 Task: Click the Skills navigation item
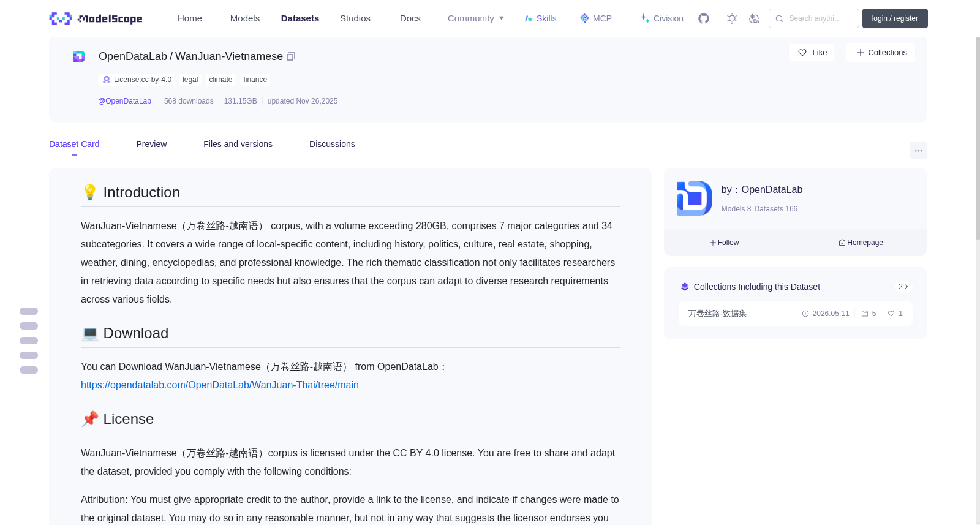click(x=540, y=18)
